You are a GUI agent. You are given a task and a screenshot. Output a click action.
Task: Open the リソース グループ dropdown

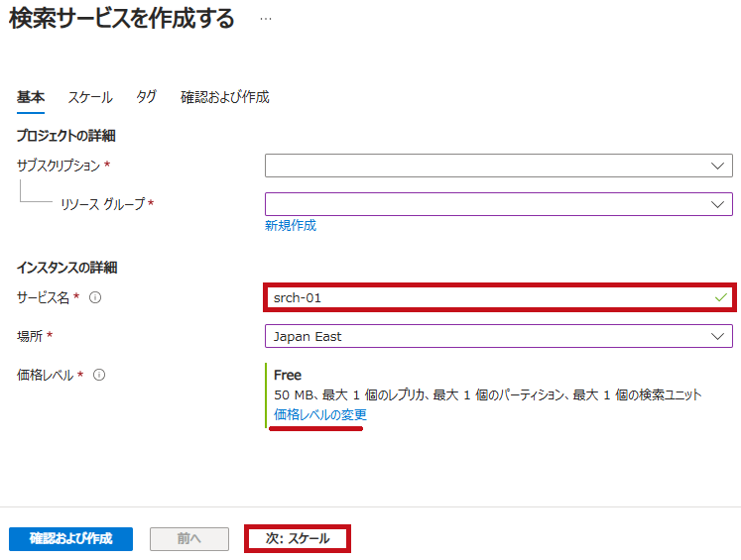click(x=499, y=204)
